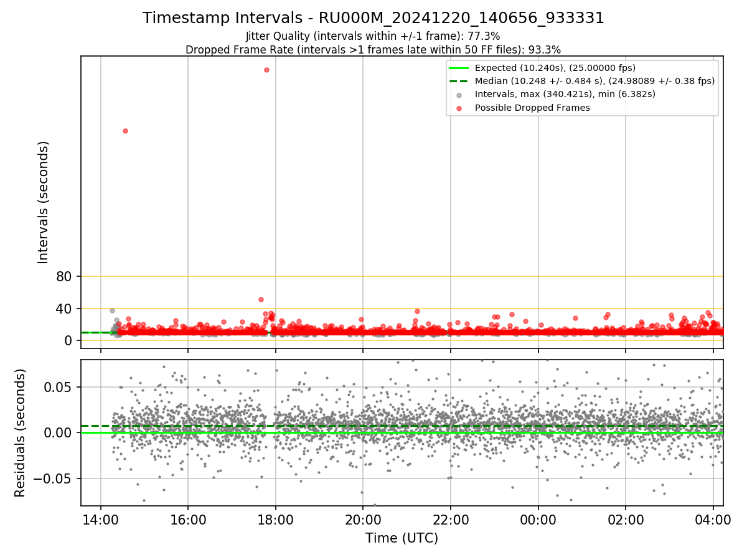Screen dimensions: 747x560
Task: Click the red dot marker in legend
Action: coord(459,108)
